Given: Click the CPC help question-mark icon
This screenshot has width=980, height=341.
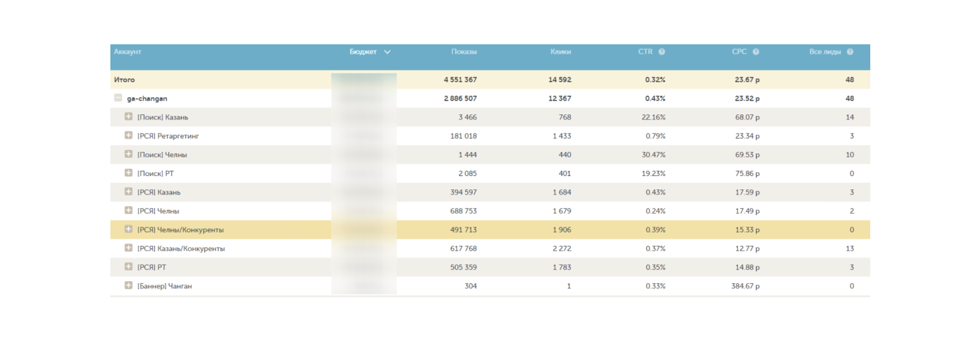Looking at the screenshot, I should [x=755, y=52].
